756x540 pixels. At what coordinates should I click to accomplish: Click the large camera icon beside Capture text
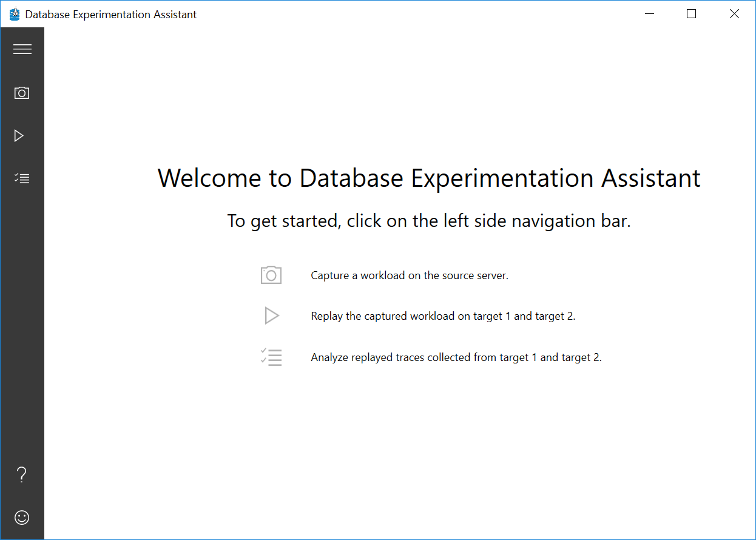(271, 275)
